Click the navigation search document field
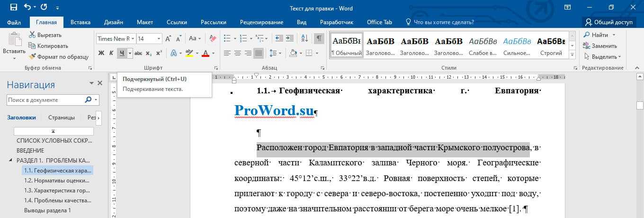 tap(45, 100)
